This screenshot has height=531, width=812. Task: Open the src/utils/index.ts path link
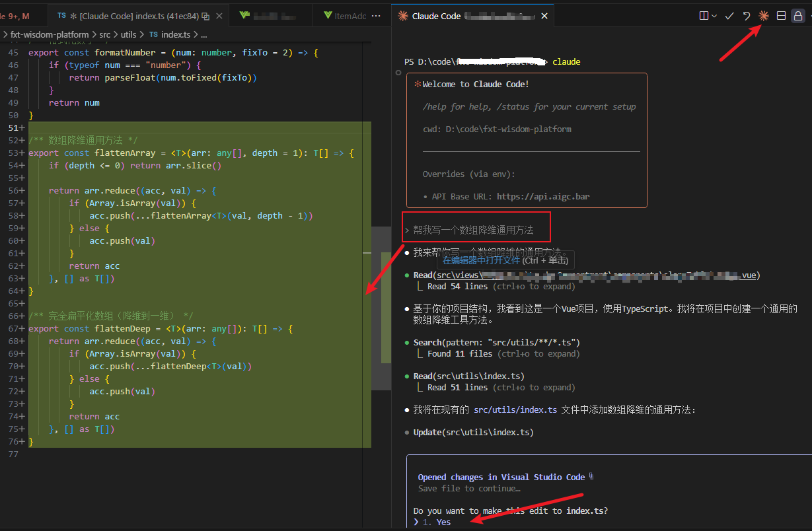pos(515,410)
